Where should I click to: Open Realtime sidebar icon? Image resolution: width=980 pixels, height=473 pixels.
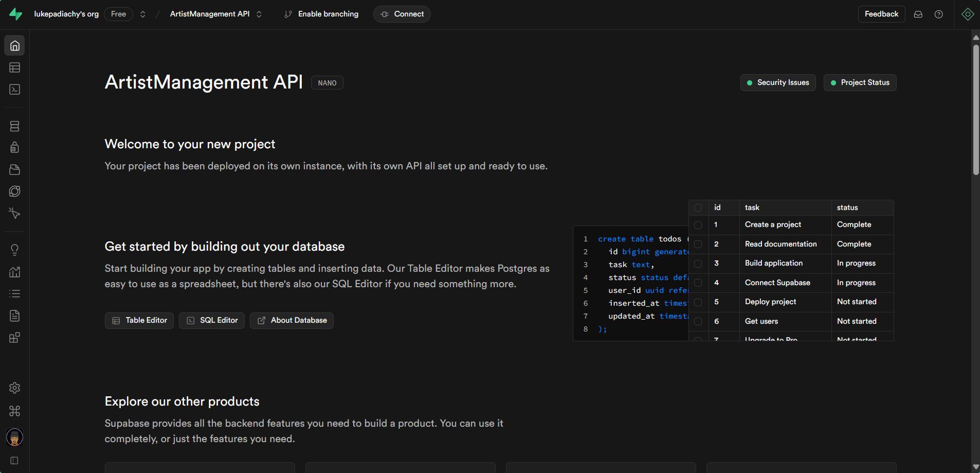coord(15,213)
